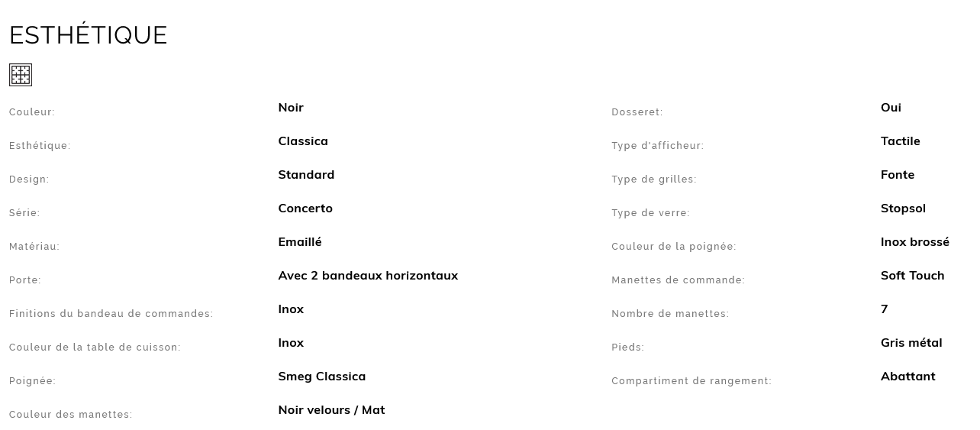
Task: Click the Emaillé material value
Action: tap(300, 242)
